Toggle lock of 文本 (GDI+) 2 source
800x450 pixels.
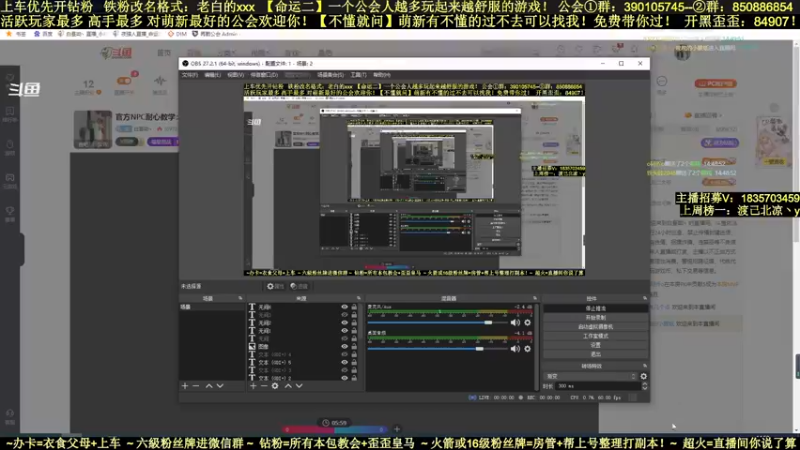354,378
